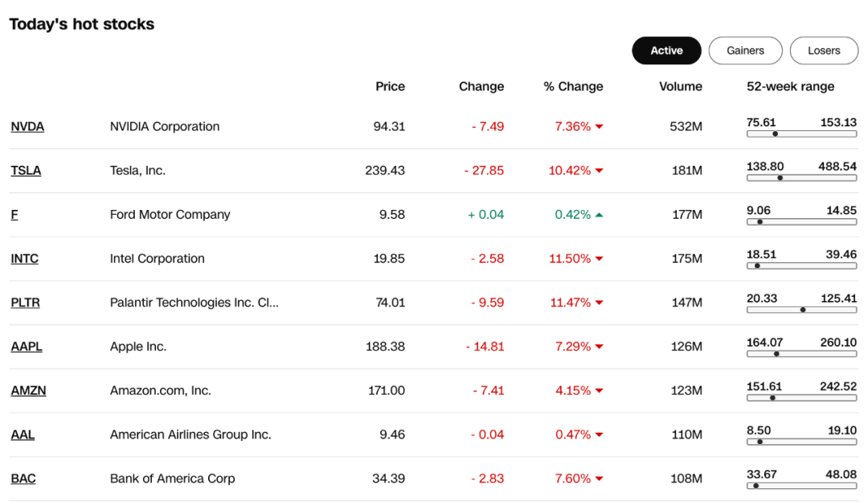The image size is (868, 502).
Task: Switch to the Losers tab
Action: coord(824,51)
